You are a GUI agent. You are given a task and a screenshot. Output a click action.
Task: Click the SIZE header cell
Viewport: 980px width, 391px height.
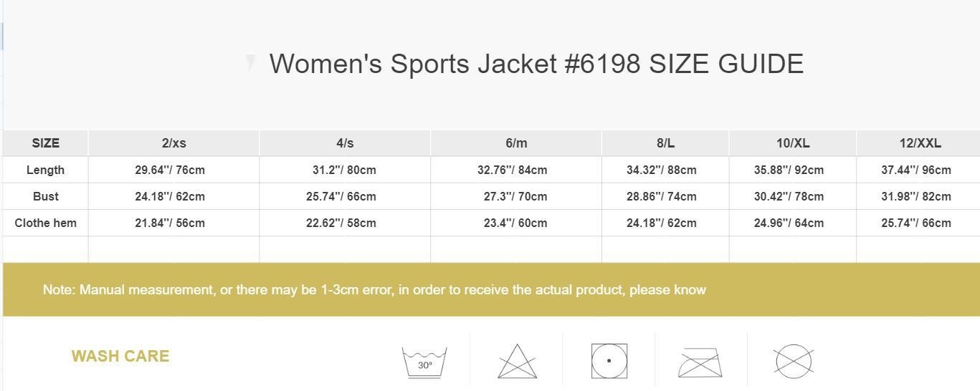point(45,143)
